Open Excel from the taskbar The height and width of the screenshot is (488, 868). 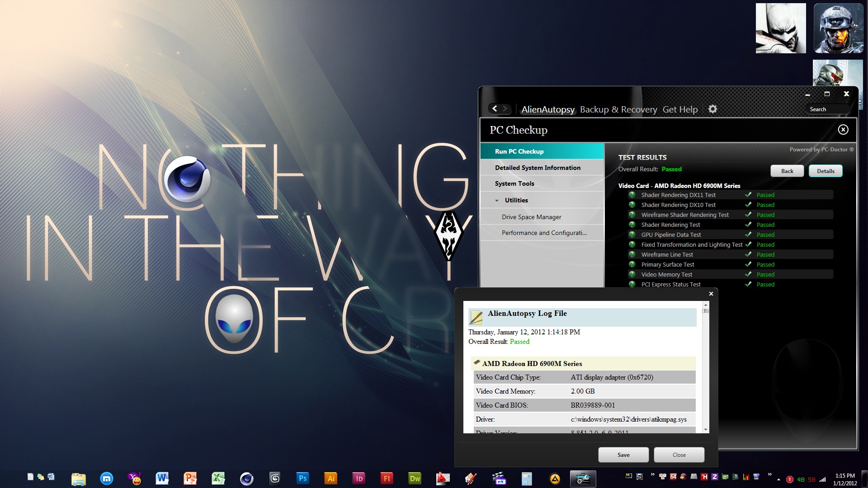(x=218, y=479)
